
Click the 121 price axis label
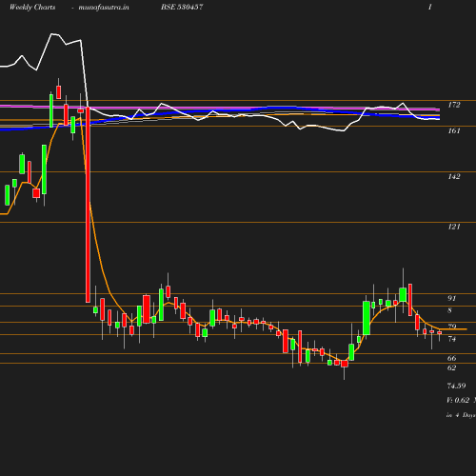[x=454, y=227]
